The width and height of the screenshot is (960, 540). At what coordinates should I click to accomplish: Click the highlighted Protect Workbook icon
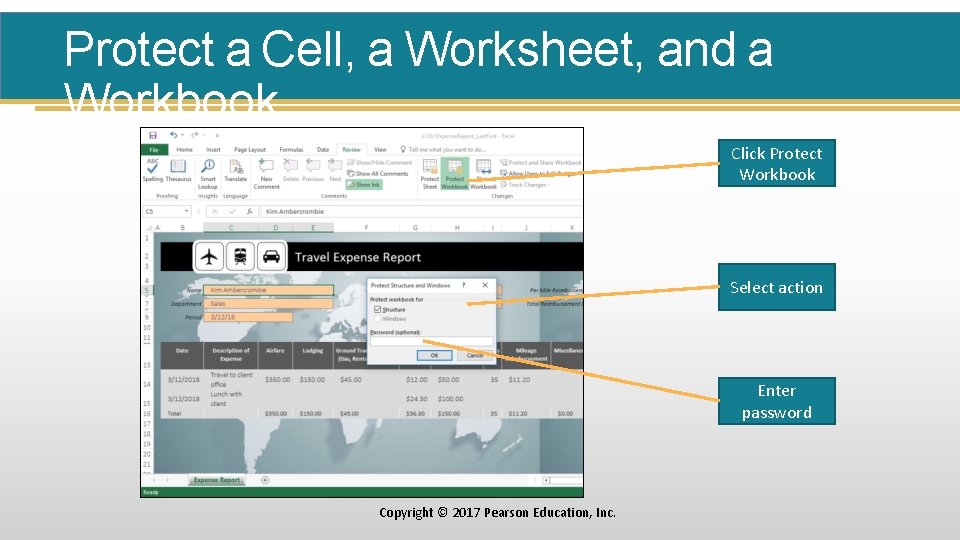(454, 174)
